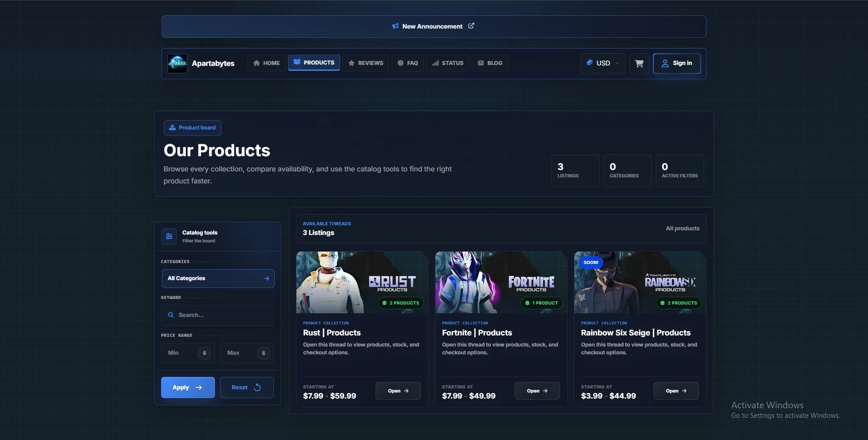The width and height of the screenshot is (868, 440).
Task: Expand the All Categories selector
Action: pos(218,279)
